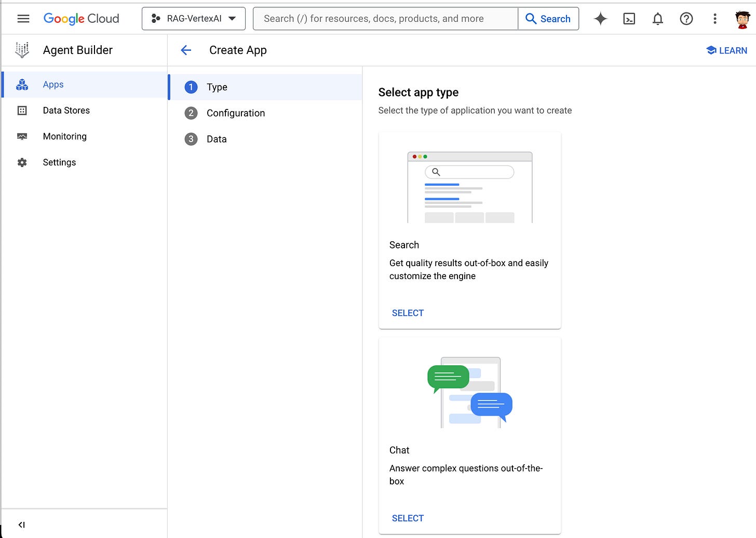Go back with the arrow icon

(186, 50)
